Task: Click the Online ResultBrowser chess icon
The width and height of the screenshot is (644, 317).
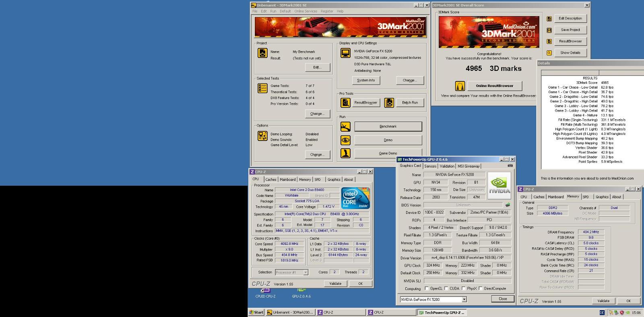Action: tap(460, 86)
